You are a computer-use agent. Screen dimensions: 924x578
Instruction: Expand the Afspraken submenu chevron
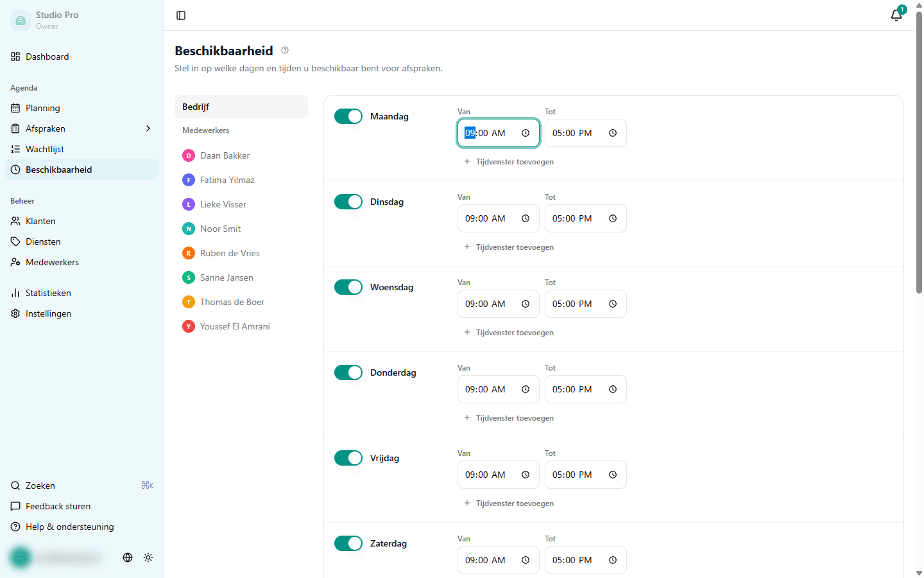[148, 128]
